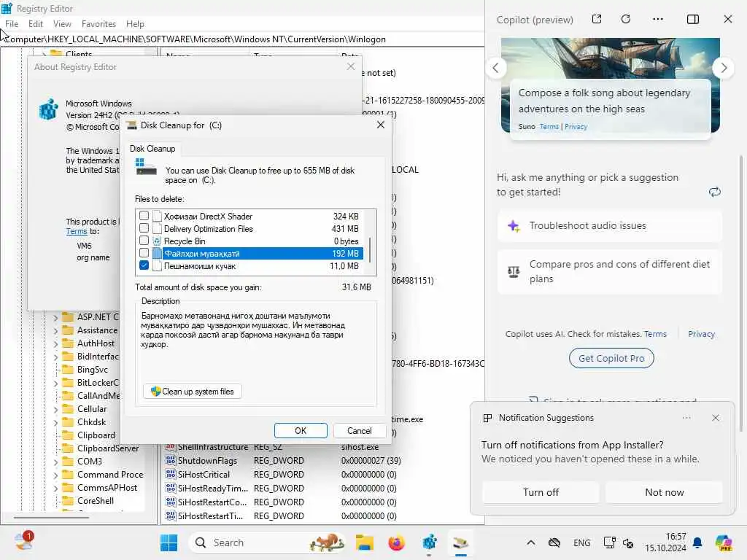Open the widgets icon on taskbar
This screenshot has width=747, height=560.
tap(23, 542)
